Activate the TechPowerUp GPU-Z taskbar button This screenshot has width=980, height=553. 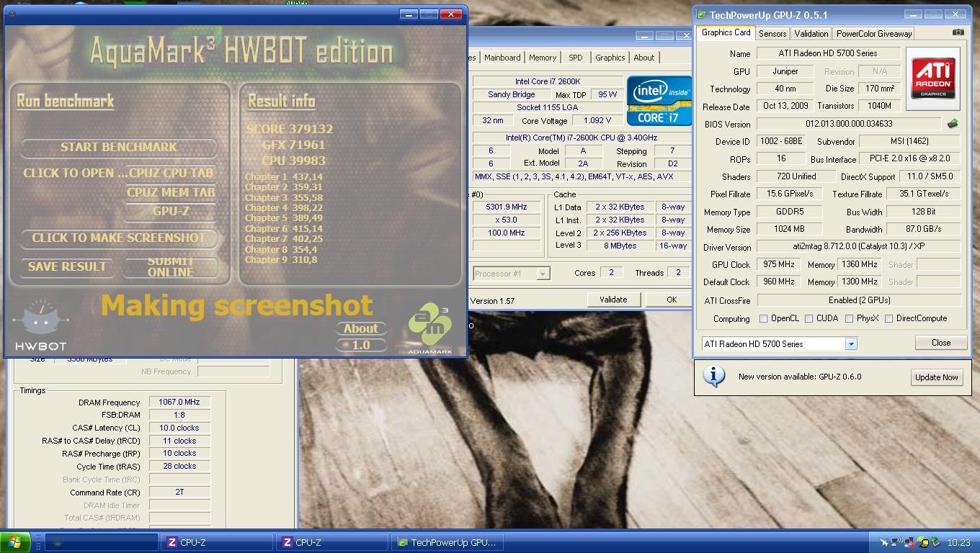click(447, 542)
